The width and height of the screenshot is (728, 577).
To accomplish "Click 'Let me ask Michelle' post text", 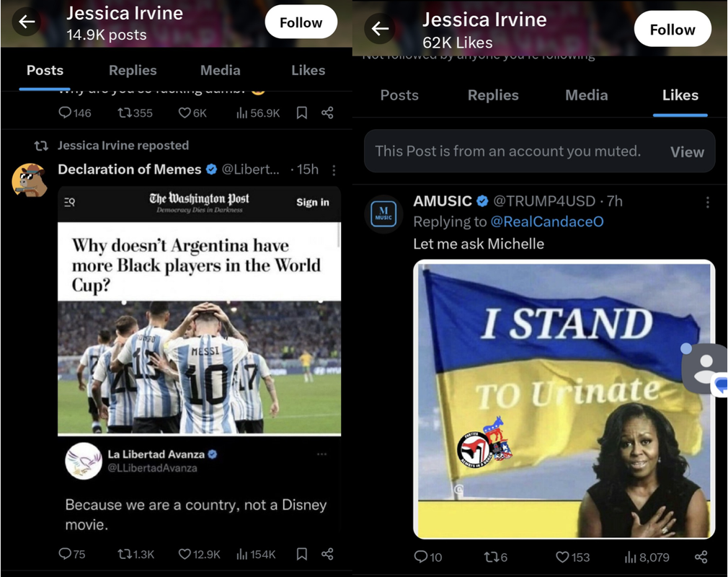I will click(479, 244).
